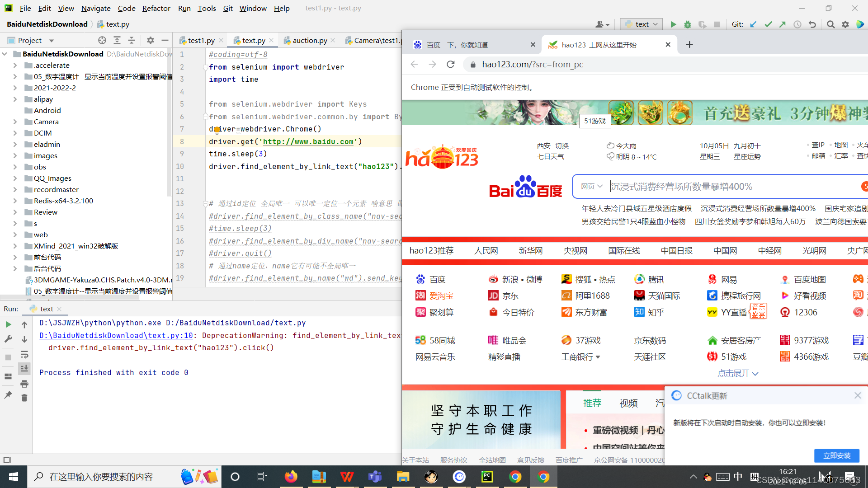Open the Refactor menu

[156, 8]
